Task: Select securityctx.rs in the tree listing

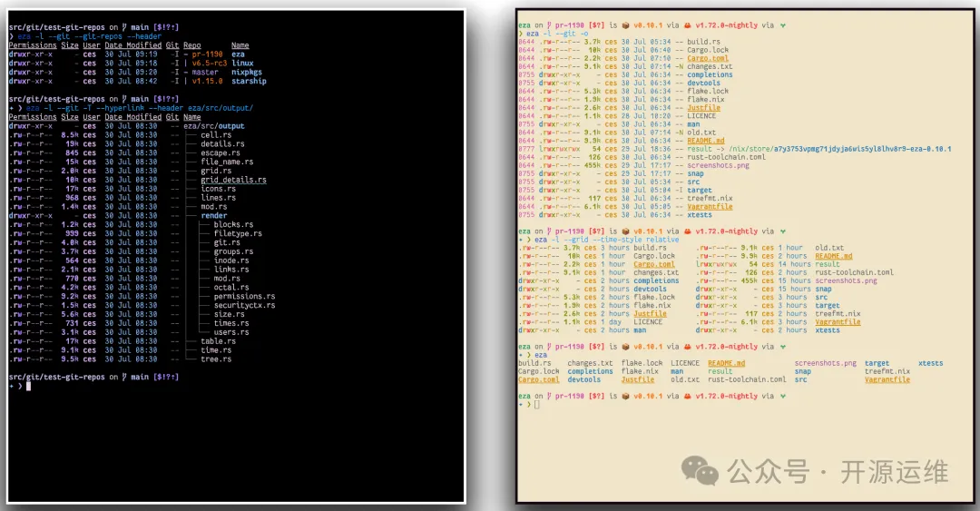Action: (242, 305)
